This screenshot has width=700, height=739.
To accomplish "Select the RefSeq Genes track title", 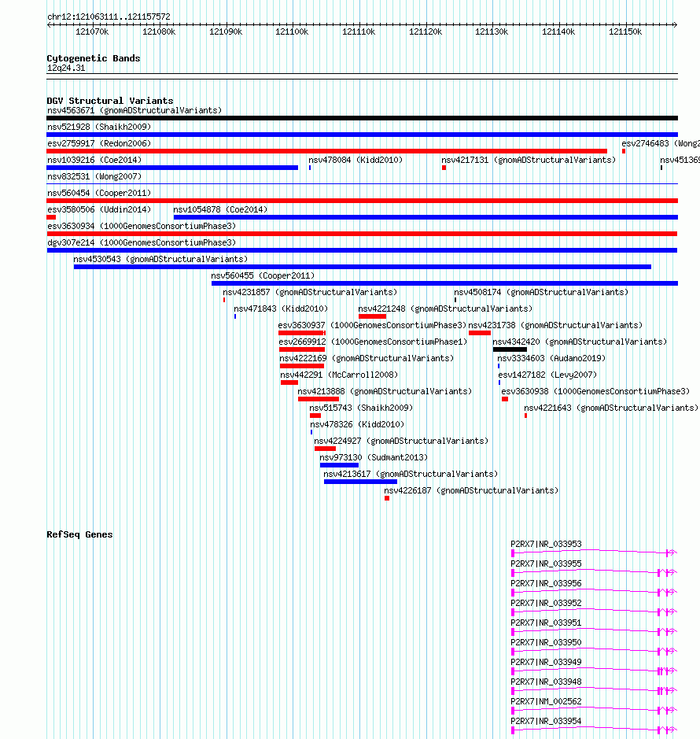I will 79,534.
